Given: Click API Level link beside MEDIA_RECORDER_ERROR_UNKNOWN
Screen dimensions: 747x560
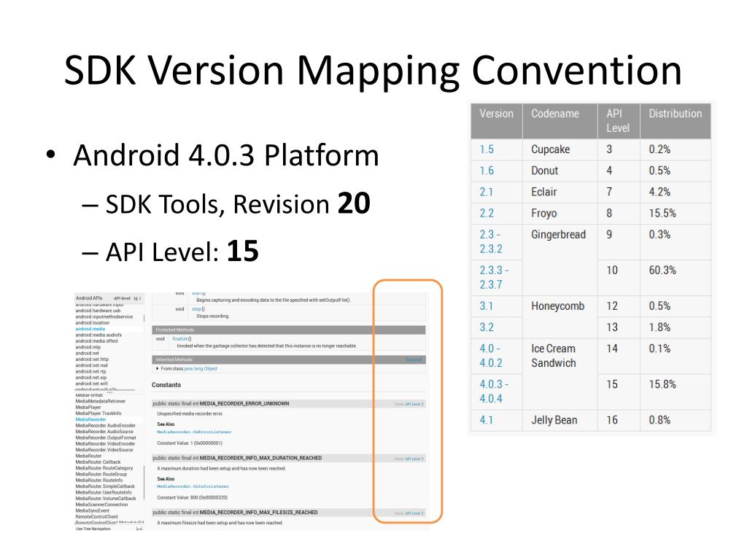Looking at the screenshot, I should pos(414,404).
